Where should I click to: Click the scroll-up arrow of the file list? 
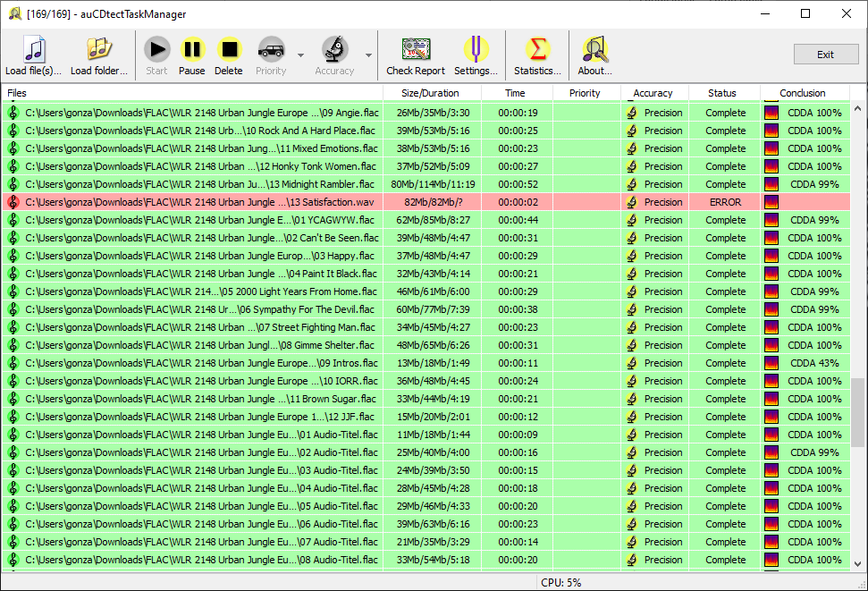pyautogui.click(x=857, y=108)
